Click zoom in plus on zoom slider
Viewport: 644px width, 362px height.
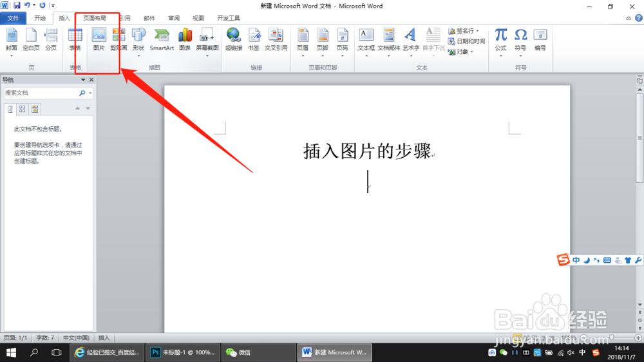(638, 338)
